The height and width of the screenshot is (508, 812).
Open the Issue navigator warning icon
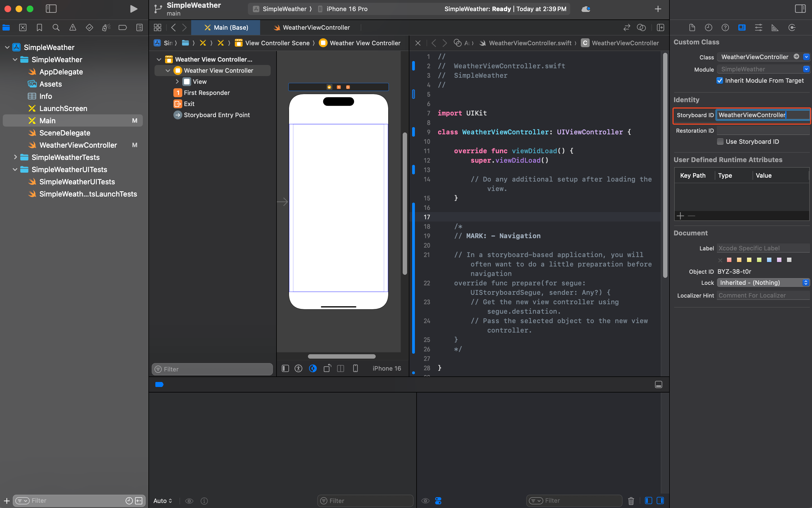pos(73,27)
